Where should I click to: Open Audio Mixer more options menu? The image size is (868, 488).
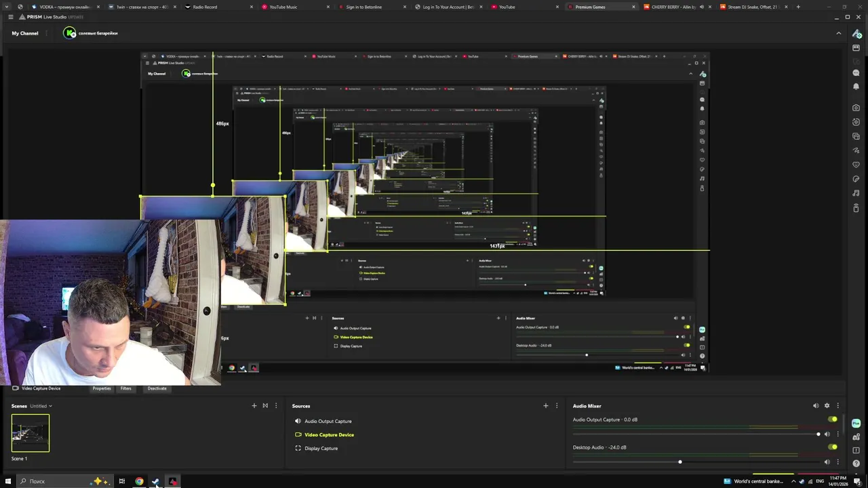837,405
